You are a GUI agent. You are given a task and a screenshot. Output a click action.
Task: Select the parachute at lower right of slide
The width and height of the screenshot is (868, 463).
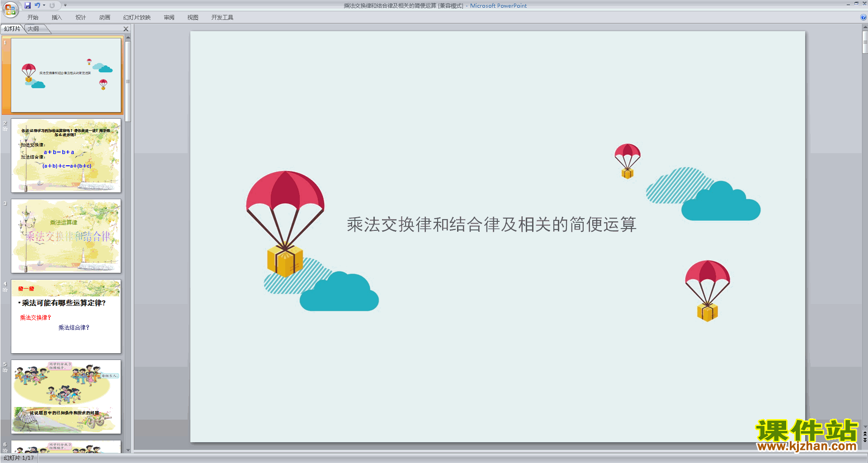708,291
